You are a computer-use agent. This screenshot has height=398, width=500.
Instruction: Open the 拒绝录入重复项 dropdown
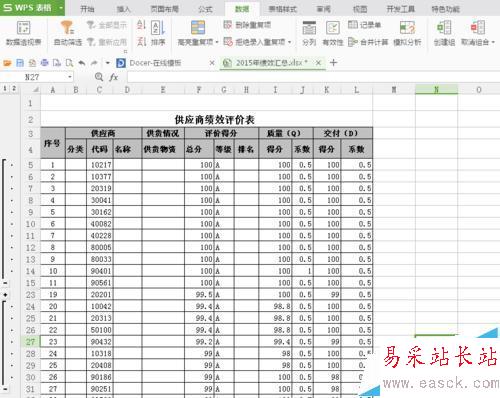click(x=290, y=42)
